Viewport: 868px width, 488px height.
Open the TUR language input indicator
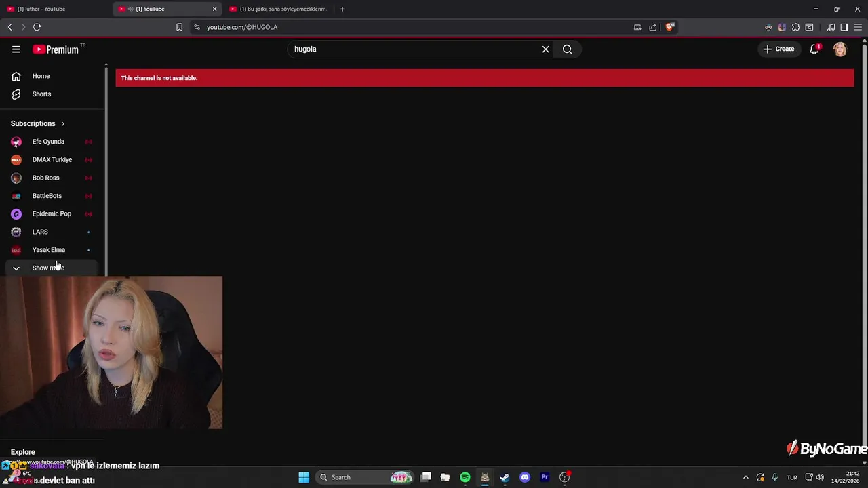point(792,477)
